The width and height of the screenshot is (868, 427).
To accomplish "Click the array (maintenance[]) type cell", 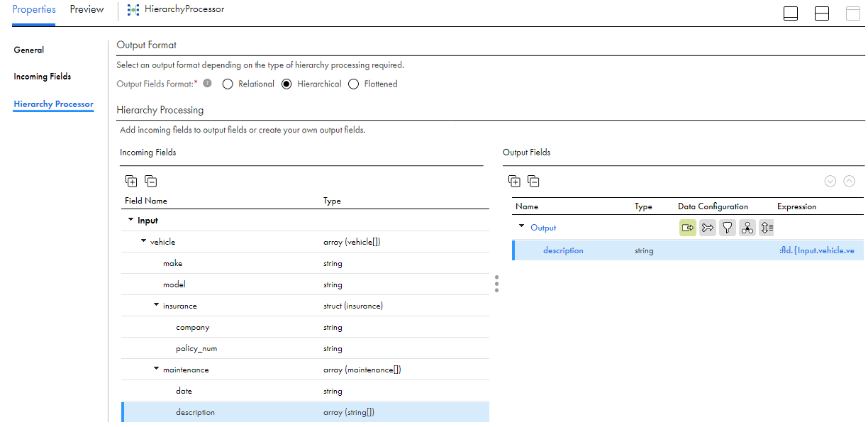I will [362, 370].
